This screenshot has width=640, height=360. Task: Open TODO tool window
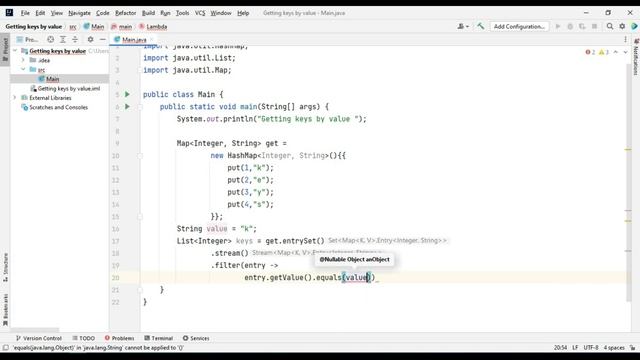tap(84, 338)
